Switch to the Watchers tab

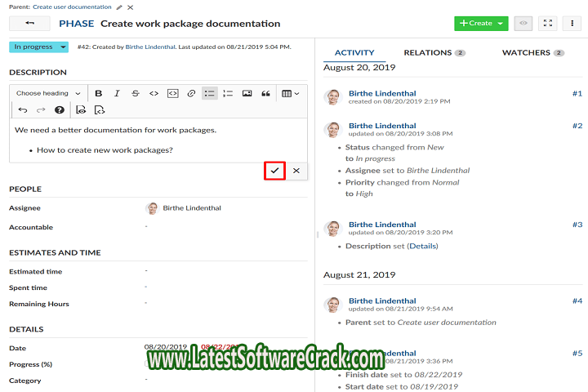532,53
